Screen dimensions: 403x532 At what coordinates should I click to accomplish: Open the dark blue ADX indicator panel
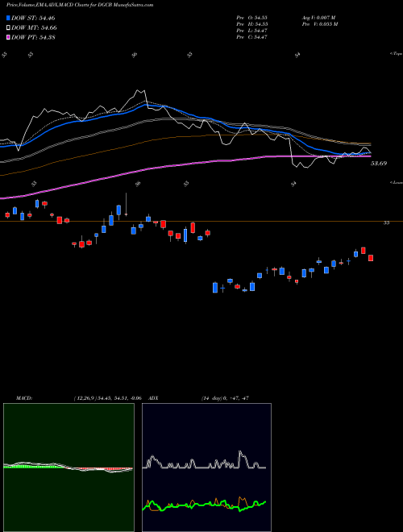point(206,468)
